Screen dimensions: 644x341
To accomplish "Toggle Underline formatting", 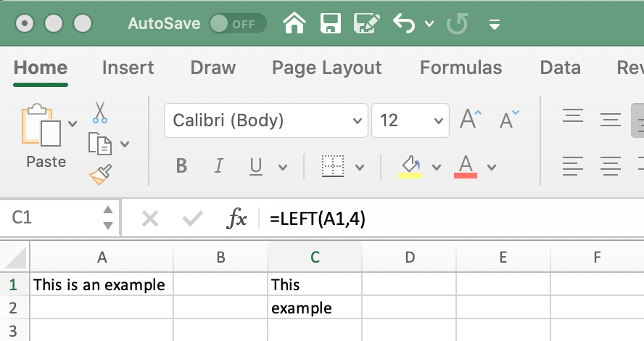I will (255, 166).
